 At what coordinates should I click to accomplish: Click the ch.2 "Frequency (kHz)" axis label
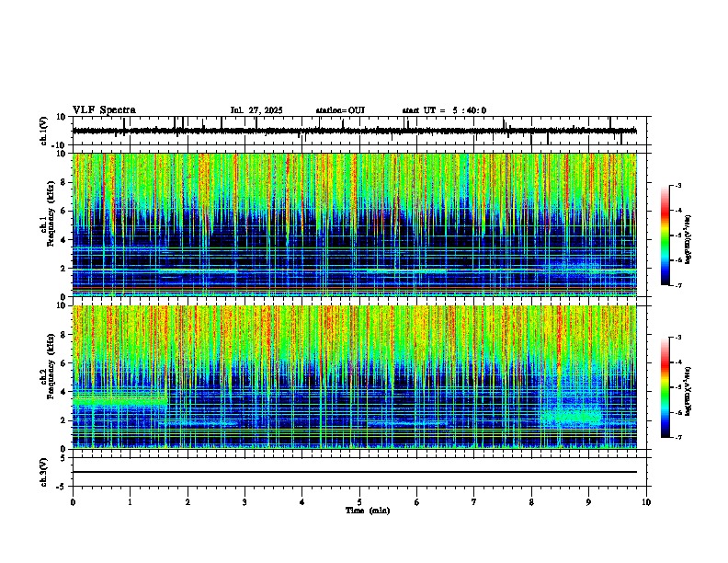coord(51,366)
